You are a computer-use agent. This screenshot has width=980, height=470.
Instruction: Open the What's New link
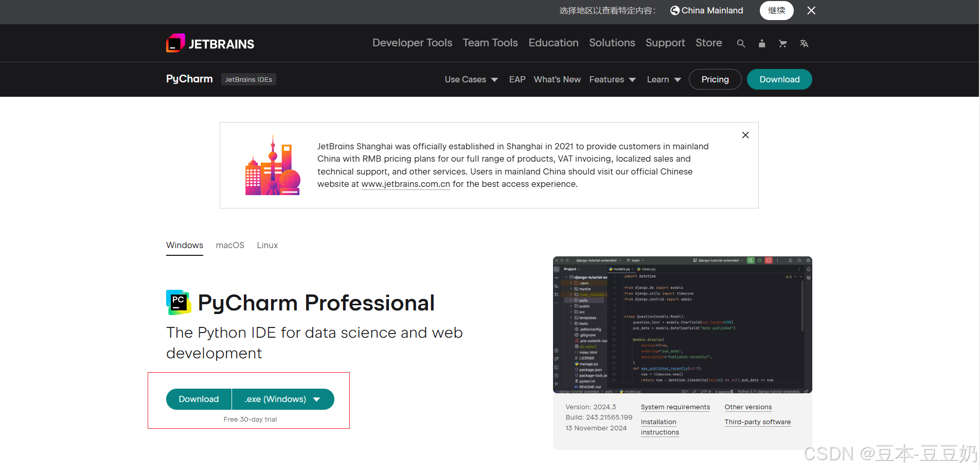(557, 79)
